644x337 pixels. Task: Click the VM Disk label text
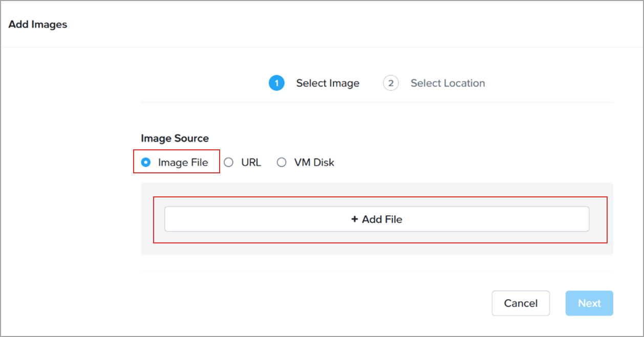click(314, 163)
